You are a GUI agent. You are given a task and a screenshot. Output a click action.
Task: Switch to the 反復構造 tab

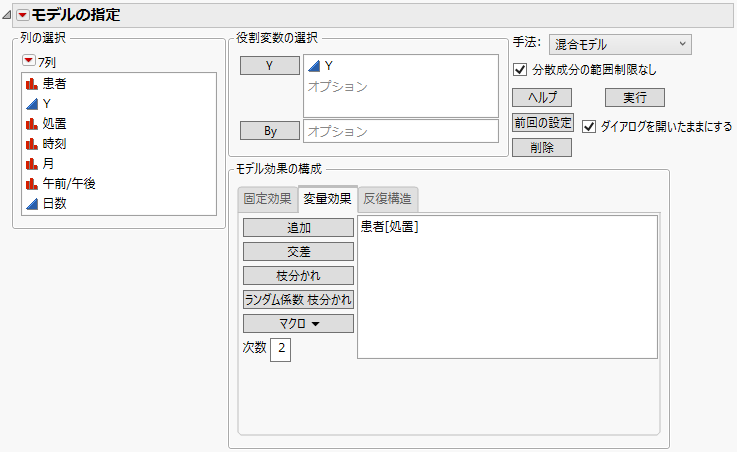(x=387, y=199)
